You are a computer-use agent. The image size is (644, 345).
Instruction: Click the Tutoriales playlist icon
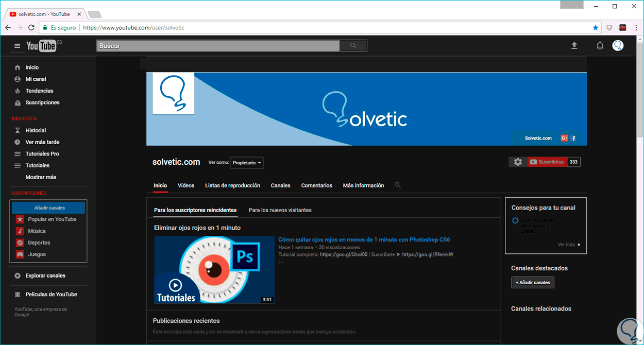(18, 165)
